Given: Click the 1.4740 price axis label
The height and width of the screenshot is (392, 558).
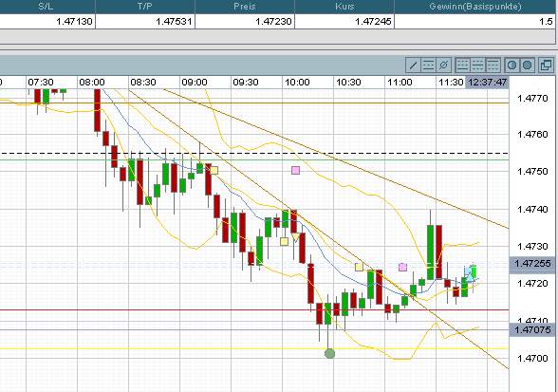Looking at the screenshot, I should click(532, 209).
